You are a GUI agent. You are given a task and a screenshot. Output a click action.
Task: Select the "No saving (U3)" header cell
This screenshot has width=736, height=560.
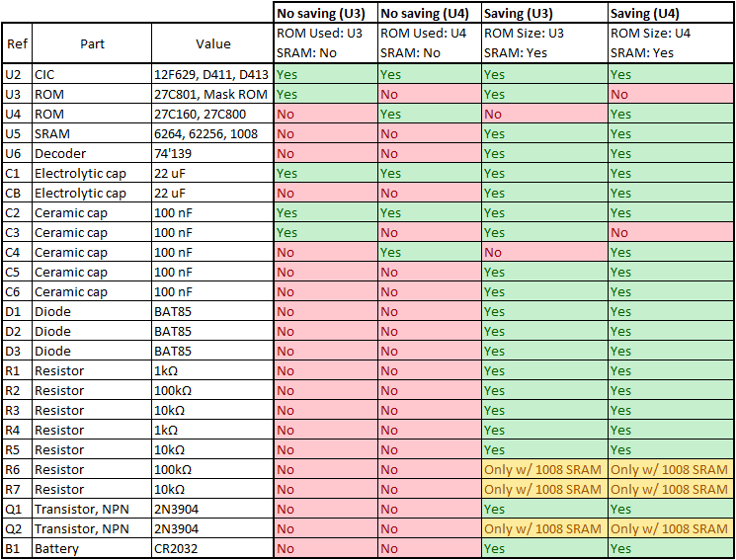click(325, 13)
